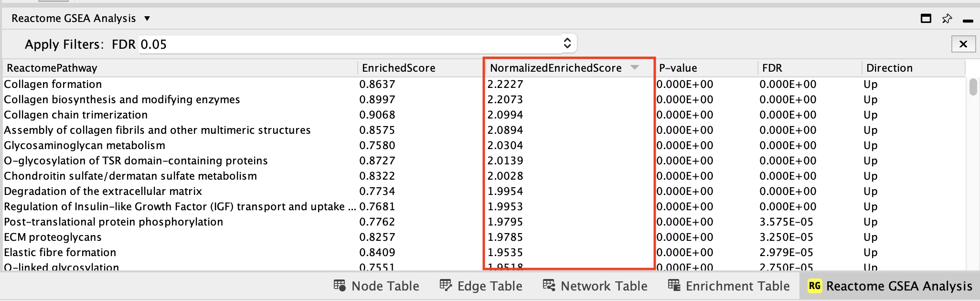This screenshot has width=980, height=301.
Task: Open the Reactome GSEA Analysis panel dropdown arrow
Action: (147, 19)
